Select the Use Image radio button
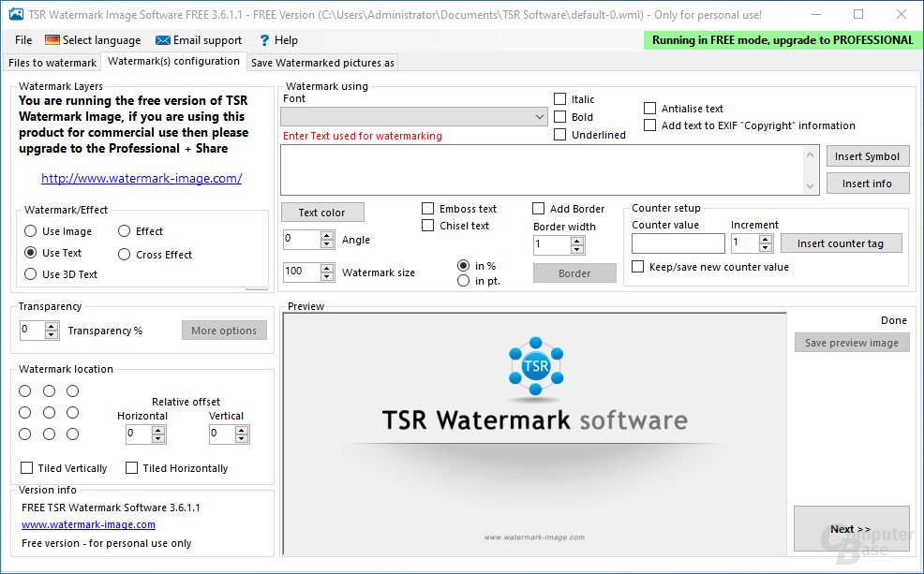 tap(30, 230)
